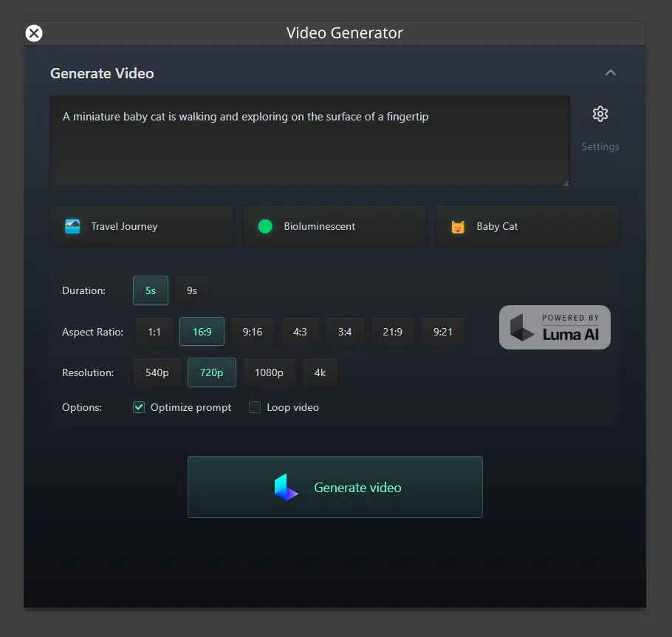Choose the 4k resolution
Image resolution: width=672 pixels, height=637 pixels.
coord(320,372)
